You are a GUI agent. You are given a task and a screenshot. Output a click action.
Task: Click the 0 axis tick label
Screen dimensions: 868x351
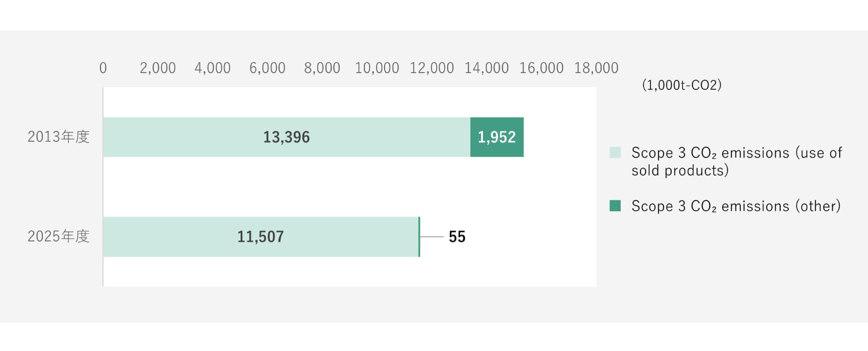click(103, 68)
